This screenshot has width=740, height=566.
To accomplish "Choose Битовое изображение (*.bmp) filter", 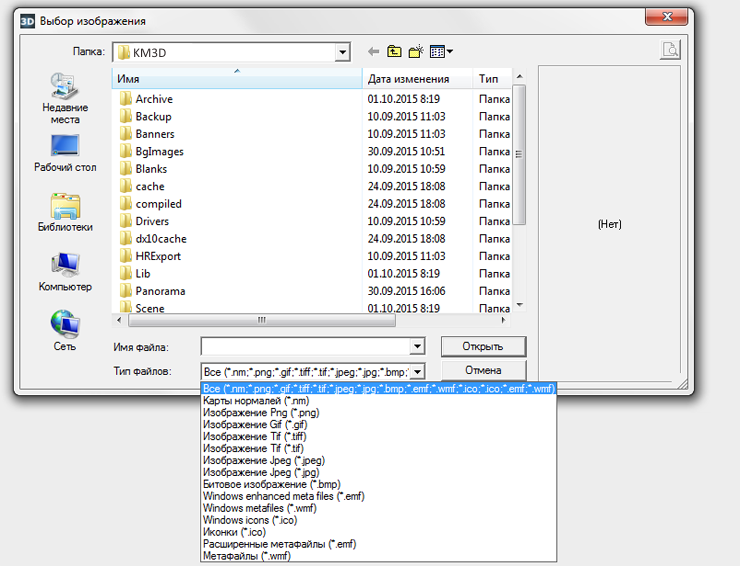I will pyautogui.click(x=378, y=484).
